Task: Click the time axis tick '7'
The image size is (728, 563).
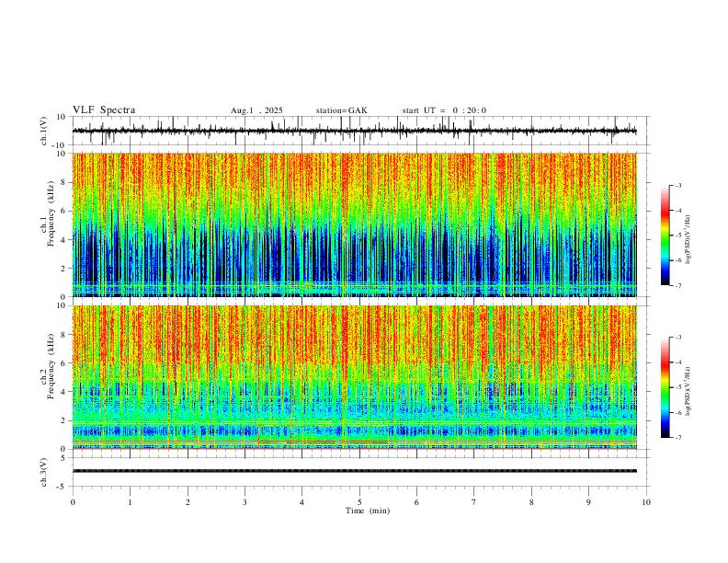Action: [474, 502]
